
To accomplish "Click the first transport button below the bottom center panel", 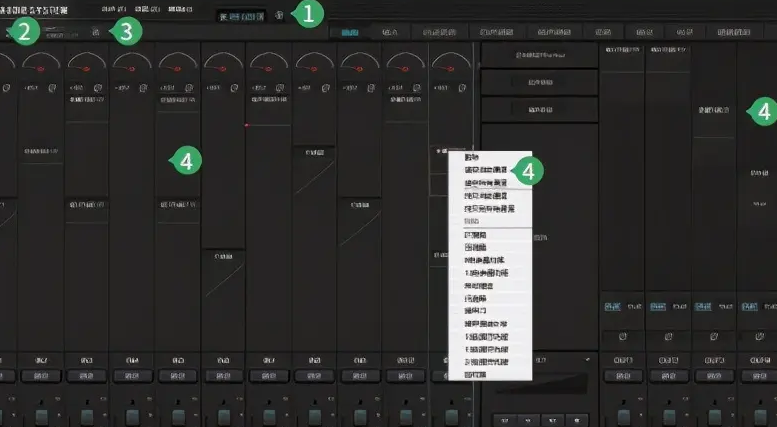I will [504, 421].
